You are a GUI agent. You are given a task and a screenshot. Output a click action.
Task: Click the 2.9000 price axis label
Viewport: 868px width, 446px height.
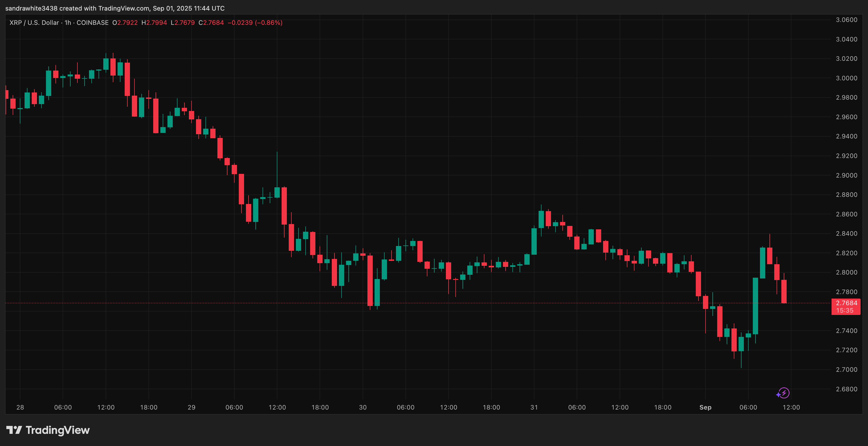click(846, 175)
